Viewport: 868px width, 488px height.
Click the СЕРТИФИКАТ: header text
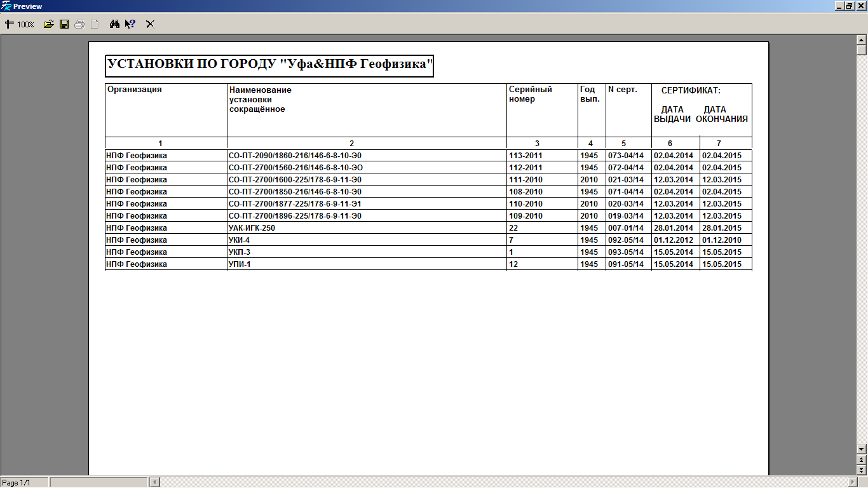691,91
